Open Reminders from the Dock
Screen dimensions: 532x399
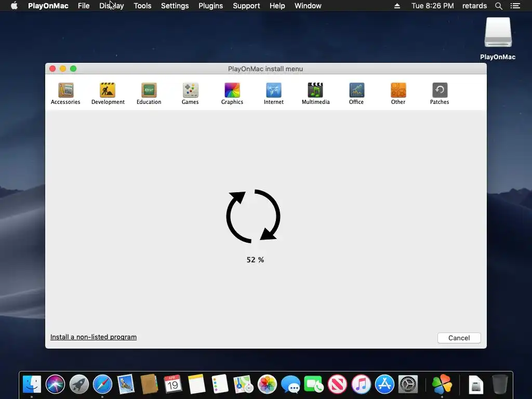pyautogui.click(x=220, y=384)
